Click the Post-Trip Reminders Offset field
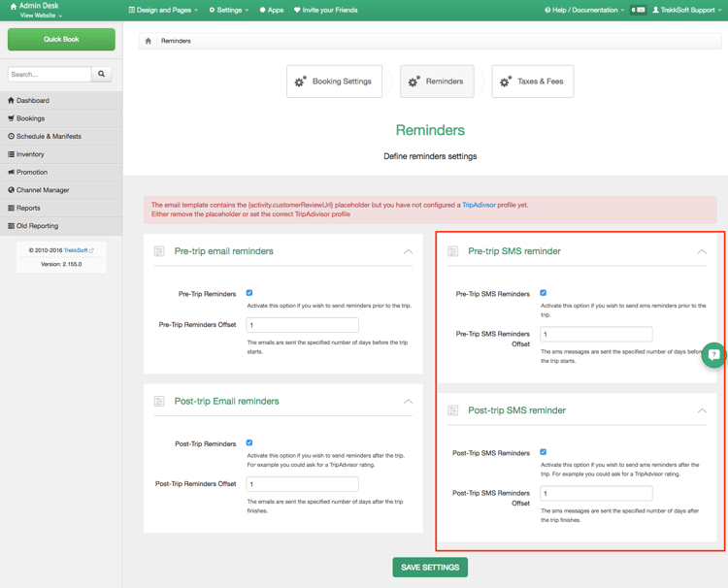The height and width of the screenshot is (588, 728). (302, 483)
